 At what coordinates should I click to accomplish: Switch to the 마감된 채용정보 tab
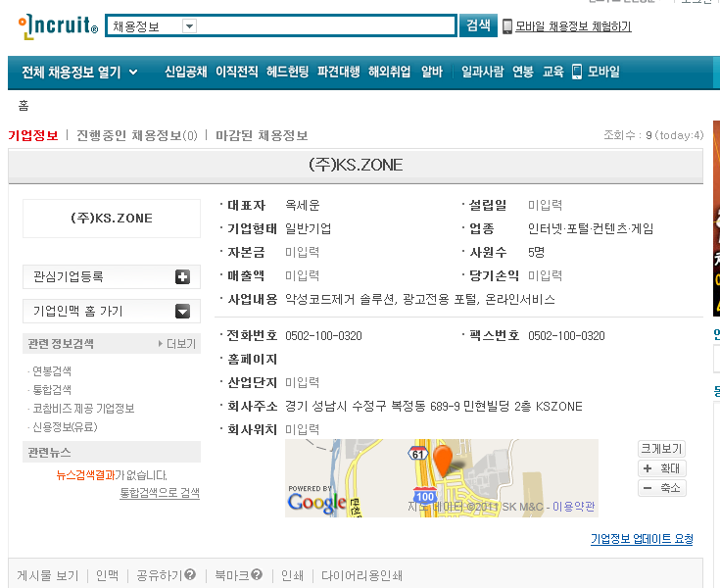pyautogui.click(x=262, y=135)
